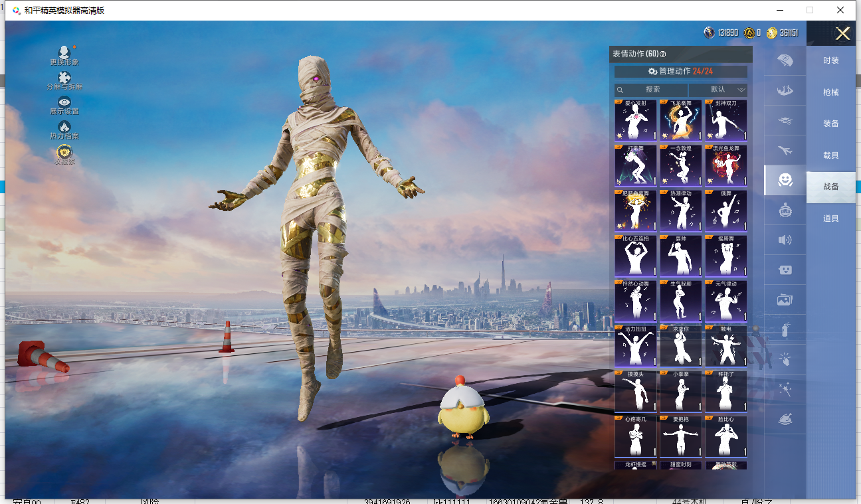This screenshot has width=861, height=504.
Task: Open the speaker voice category icon
Action: pos(785,240)
